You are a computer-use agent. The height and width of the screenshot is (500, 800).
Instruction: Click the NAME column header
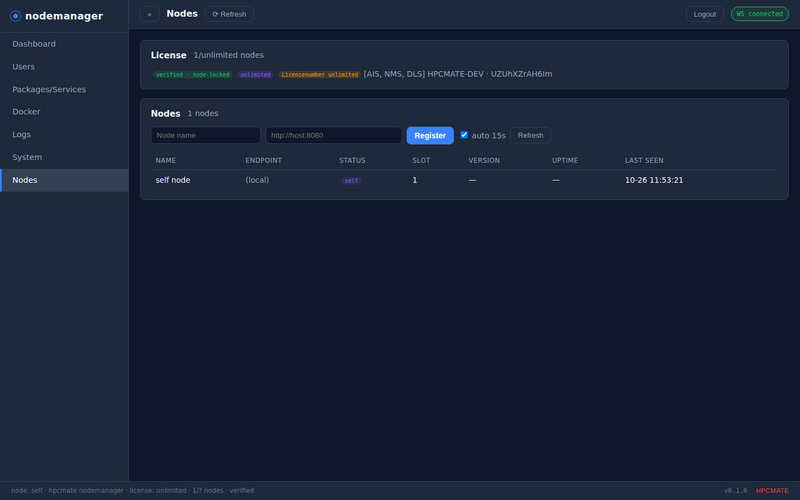pos(166,160)
